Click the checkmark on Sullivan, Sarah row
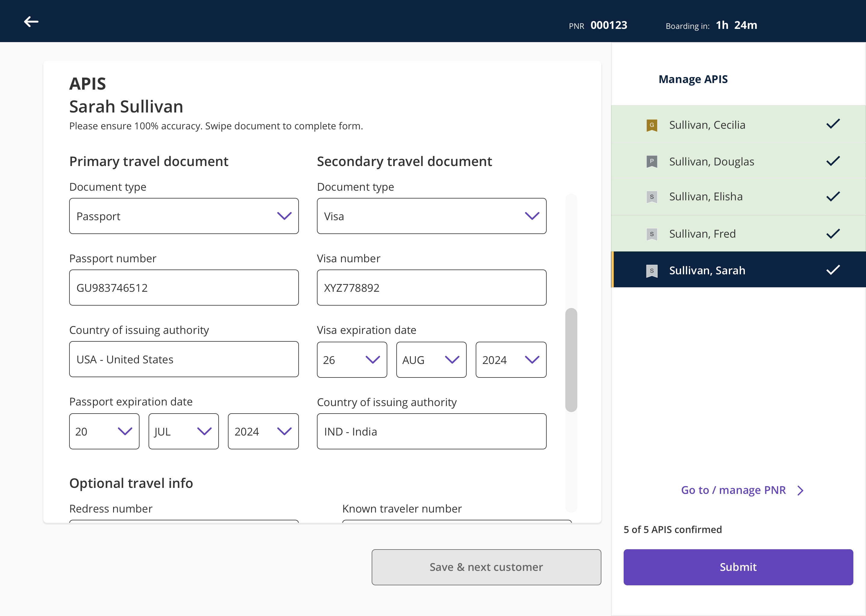 pyautogui.click(x=833, y=270)
